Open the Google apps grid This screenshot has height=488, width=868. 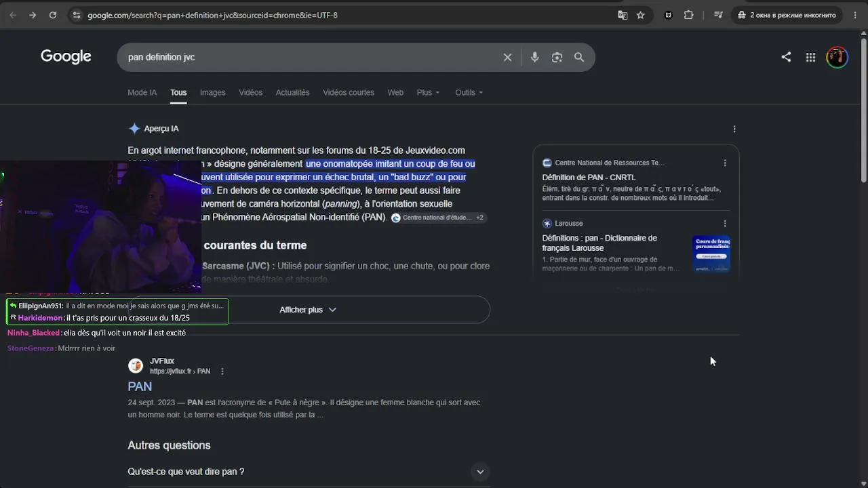(x=810, y=58)
